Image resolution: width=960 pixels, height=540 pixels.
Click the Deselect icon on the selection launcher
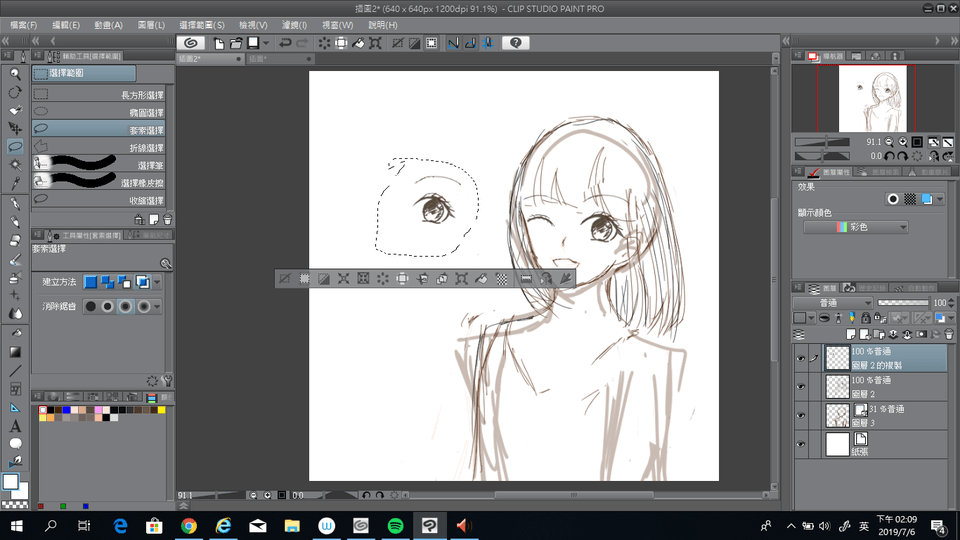285,279
